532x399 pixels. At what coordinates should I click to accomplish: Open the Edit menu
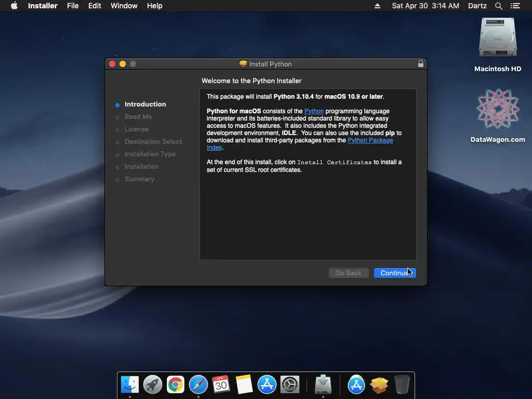pos(95,6)
